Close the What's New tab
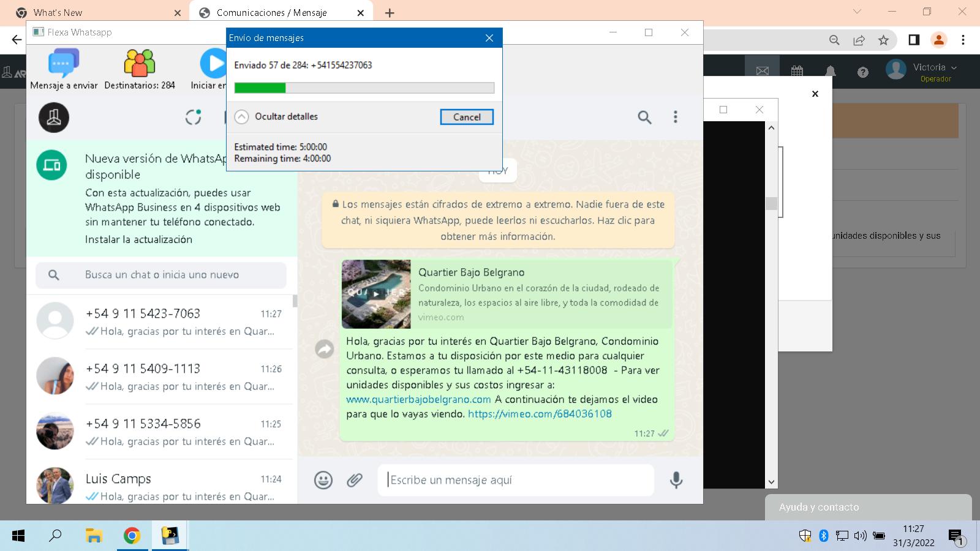 (x=178, y=13)
